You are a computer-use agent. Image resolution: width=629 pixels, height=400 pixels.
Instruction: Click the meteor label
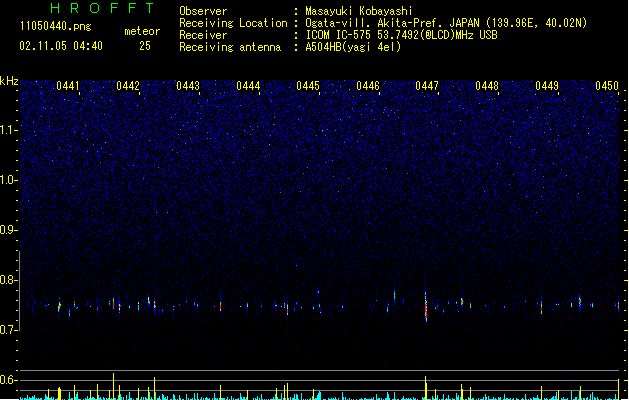pyautogui.click(x=142, y=31)
